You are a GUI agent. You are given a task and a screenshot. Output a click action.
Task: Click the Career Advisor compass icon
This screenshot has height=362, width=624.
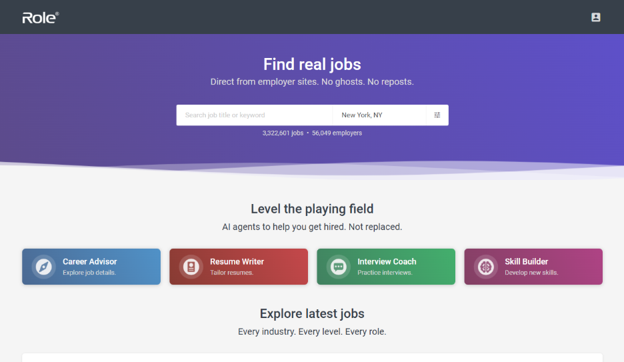point(43,267)
